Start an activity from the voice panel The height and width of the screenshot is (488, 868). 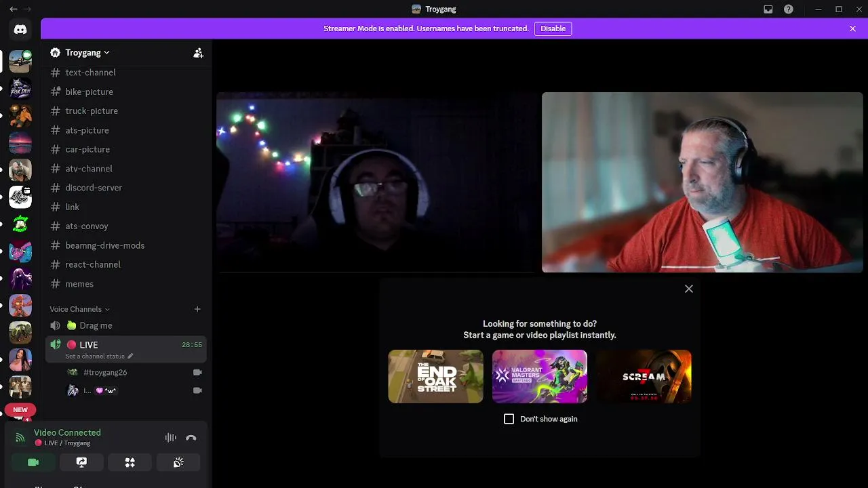coord(130,462)
